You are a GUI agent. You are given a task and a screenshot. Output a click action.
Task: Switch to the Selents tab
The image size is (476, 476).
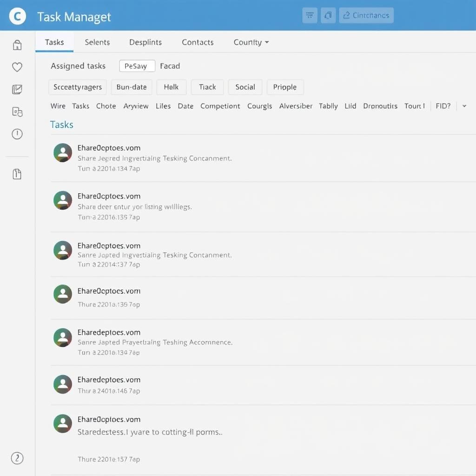(98, 42)
